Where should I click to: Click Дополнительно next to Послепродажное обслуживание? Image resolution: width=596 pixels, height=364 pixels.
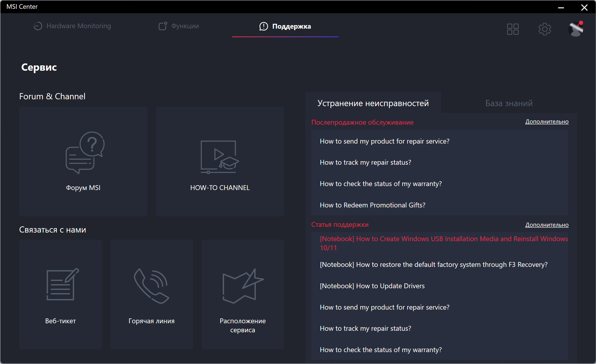tap(547, 122)
